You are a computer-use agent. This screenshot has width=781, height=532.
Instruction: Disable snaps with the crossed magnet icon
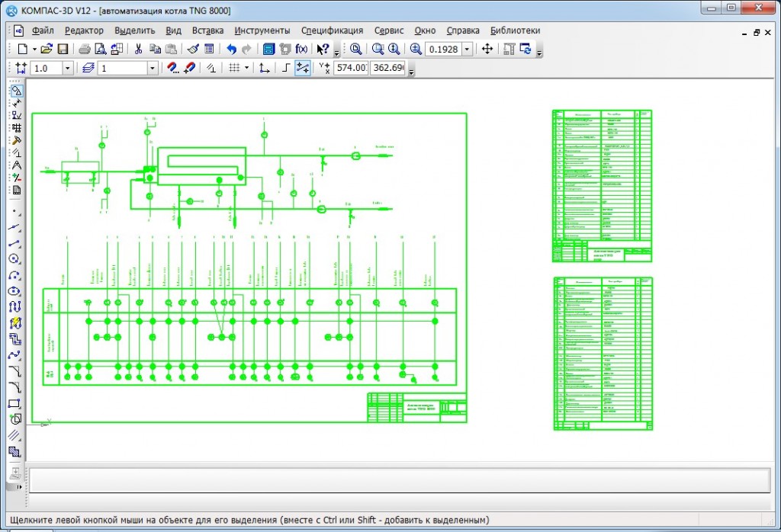(189, 68)
